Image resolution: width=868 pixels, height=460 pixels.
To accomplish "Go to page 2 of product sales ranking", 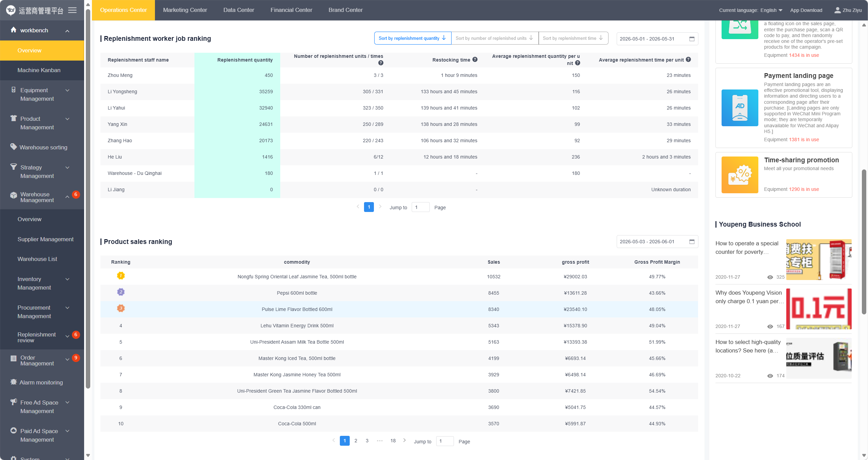I will click(x=356, y=441).
